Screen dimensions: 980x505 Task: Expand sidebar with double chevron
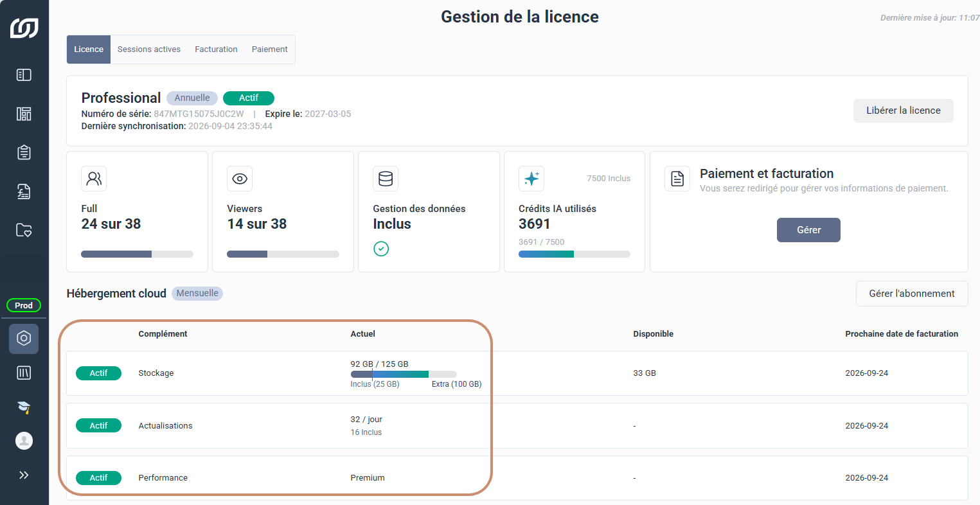coord(24,475)
